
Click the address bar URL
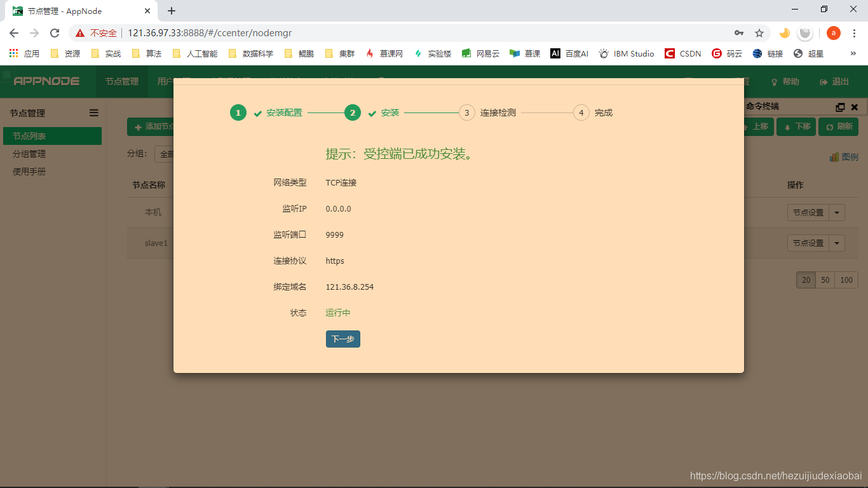point(210,33)
